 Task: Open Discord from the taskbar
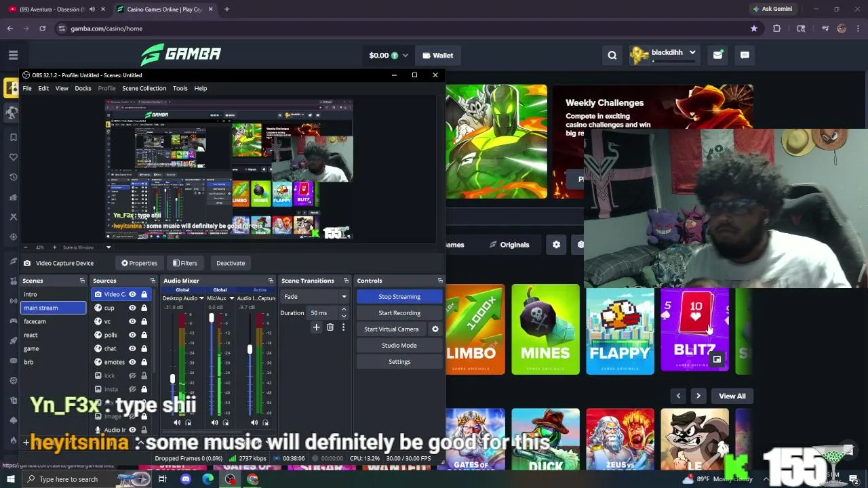click(186, 479)
